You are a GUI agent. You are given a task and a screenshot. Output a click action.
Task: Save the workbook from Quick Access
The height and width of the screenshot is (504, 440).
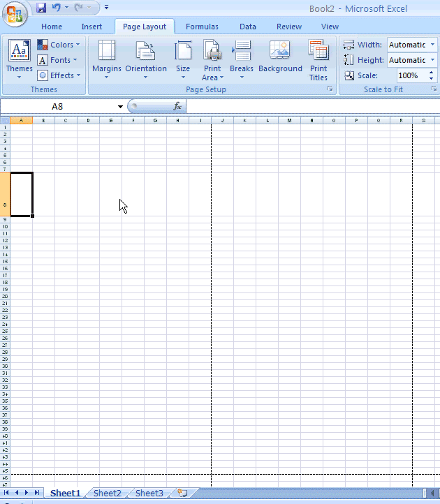pos(41,8)
